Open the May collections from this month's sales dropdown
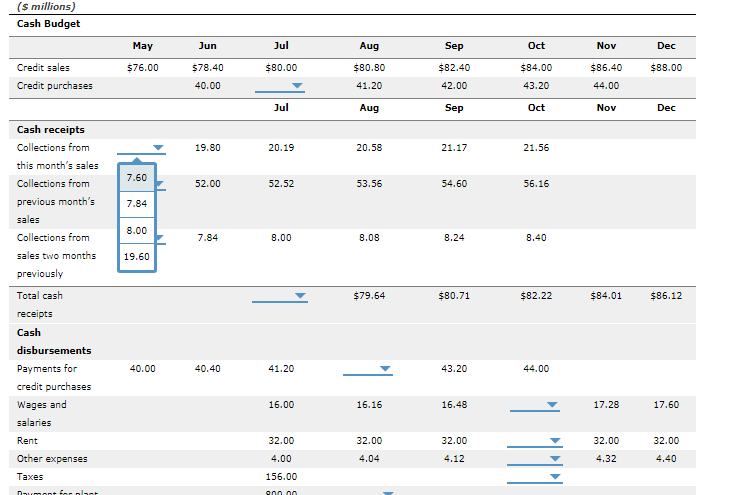Viewport: 754px width, 495px height. (x=141, y=148)
